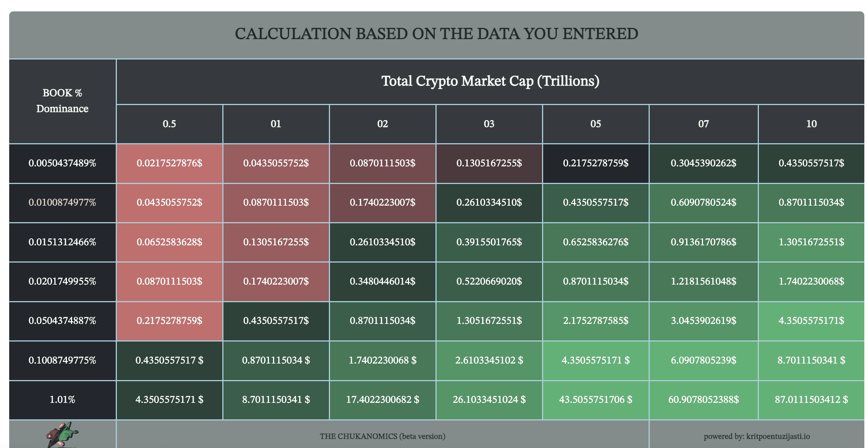Select the red 0.0217527876$ price cell
868x448 pixels.
[169, 163]
